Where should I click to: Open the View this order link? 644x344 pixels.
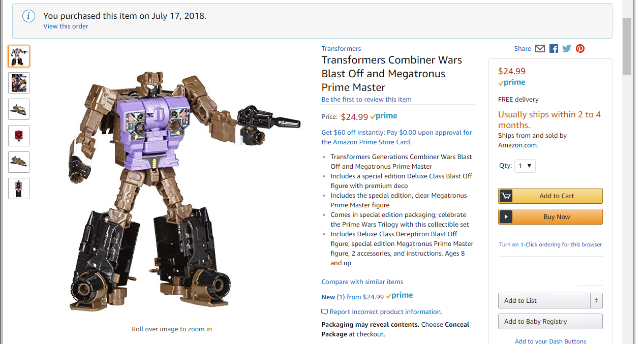click(66, 26)
